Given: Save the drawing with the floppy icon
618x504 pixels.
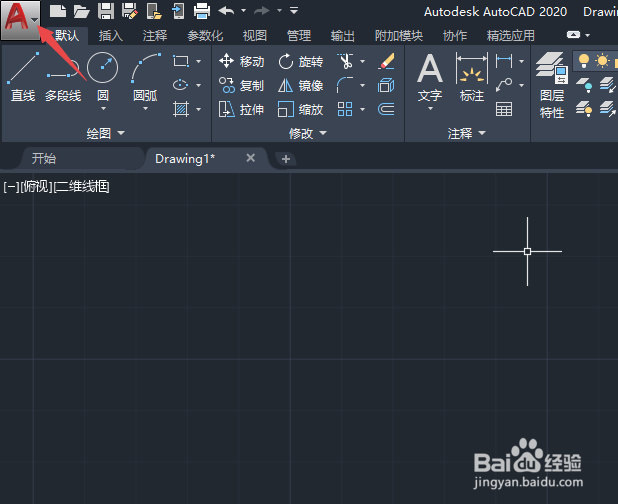Looking at the screenshot, I should click(x=106, y=11).
